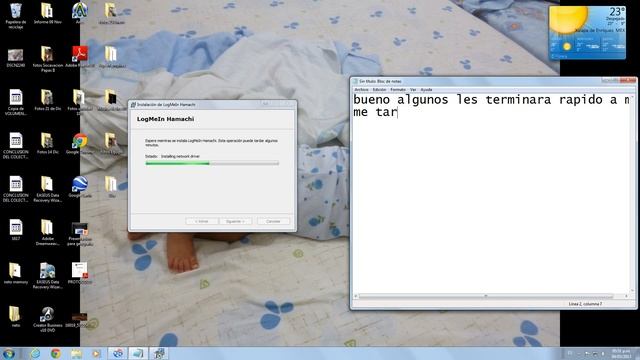Viewport: 640px width, 360px height.
Task: Click the taskbar clock in system tray
Action: tap(620, 353)
